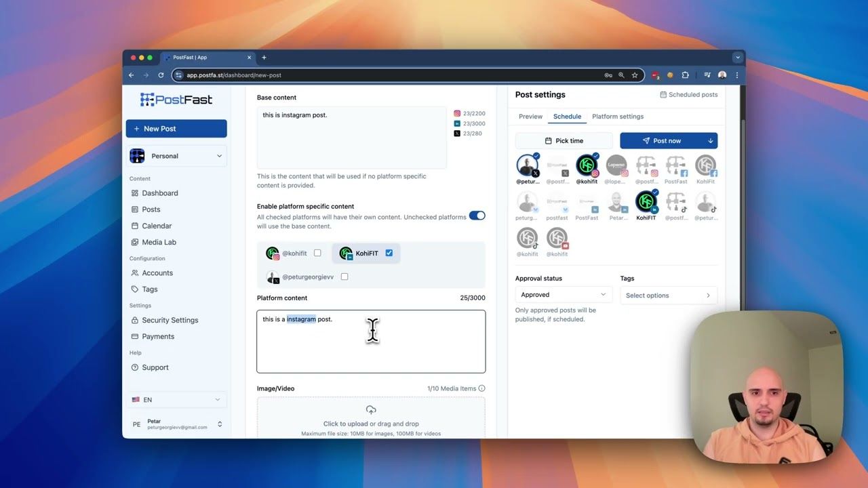Open the Approval status dropdown
This screenshot has width=868, height=488.
point(563,294)
